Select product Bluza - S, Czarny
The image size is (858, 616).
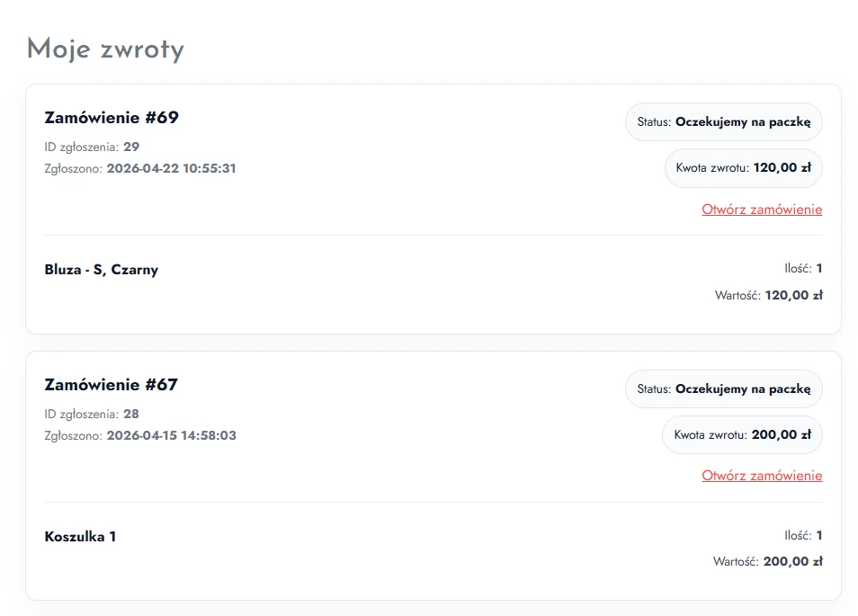pyautogui.click(x=102, y=270)
